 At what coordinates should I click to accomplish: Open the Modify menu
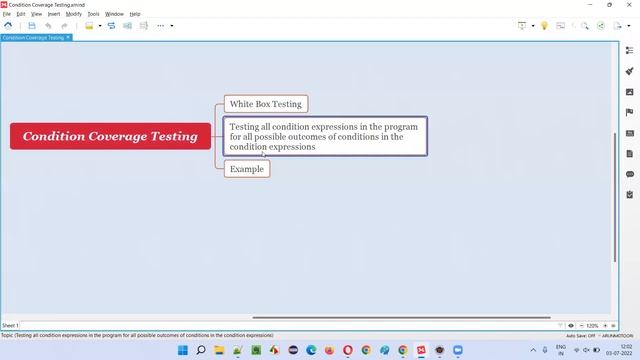tap(73, 14)
